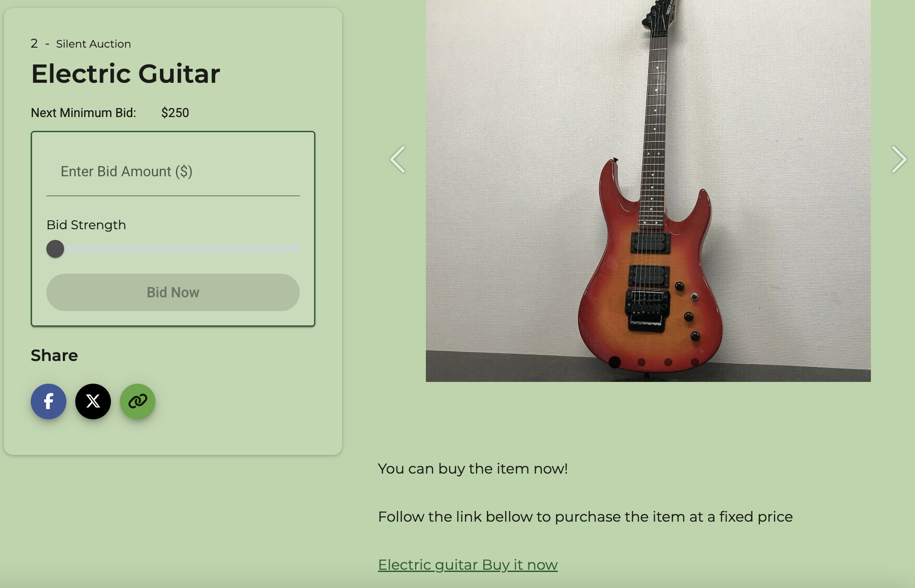Jump to the second carousel dot
The height and width of the screenshot is (588, 915).
[641, 362]
